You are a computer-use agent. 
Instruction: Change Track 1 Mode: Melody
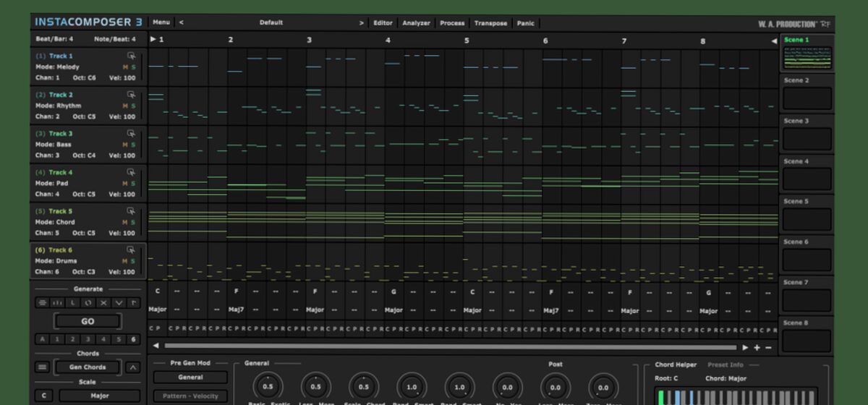pyautogui.click(x=57, y=67)
